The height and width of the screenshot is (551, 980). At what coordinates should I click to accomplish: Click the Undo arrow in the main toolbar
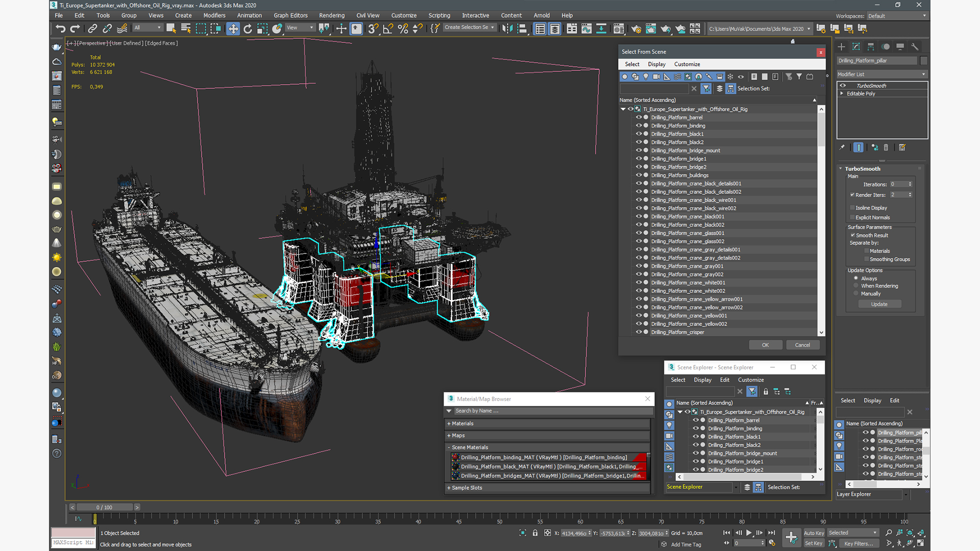pos(60,29)
